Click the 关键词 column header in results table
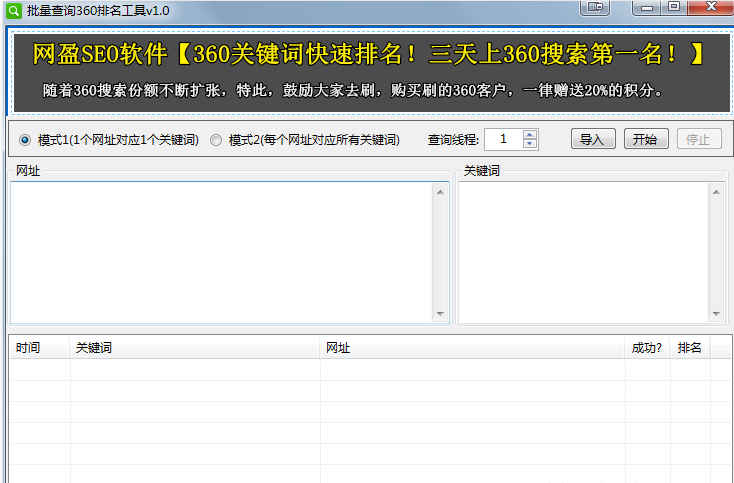Screen dimensions: 734x483 coord(195,348)
